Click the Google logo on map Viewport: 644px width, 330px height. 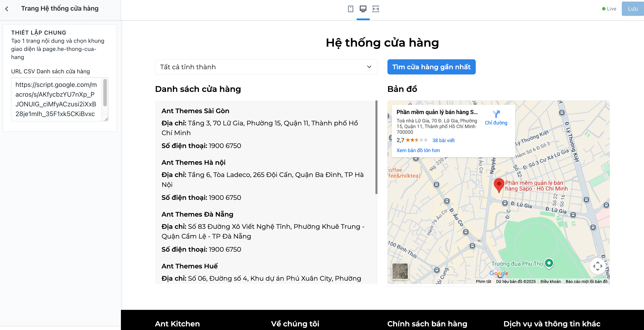click(x=499, y=273)
